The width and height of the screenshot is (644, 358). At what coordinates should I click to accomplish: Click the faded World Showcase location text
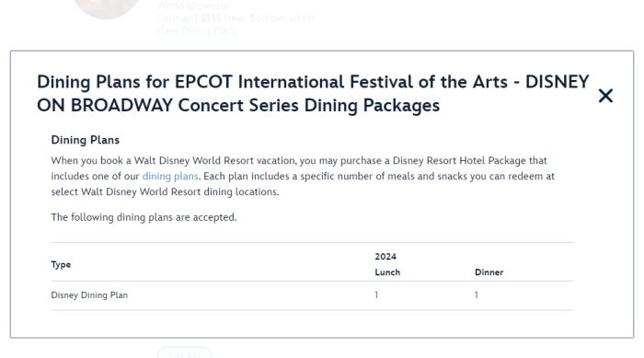(192, 6)
